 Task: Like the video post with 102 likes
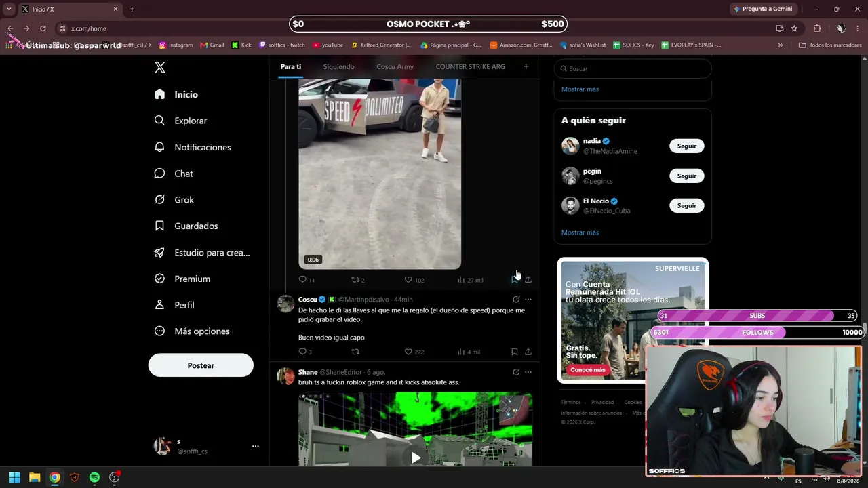coord(408,279)
